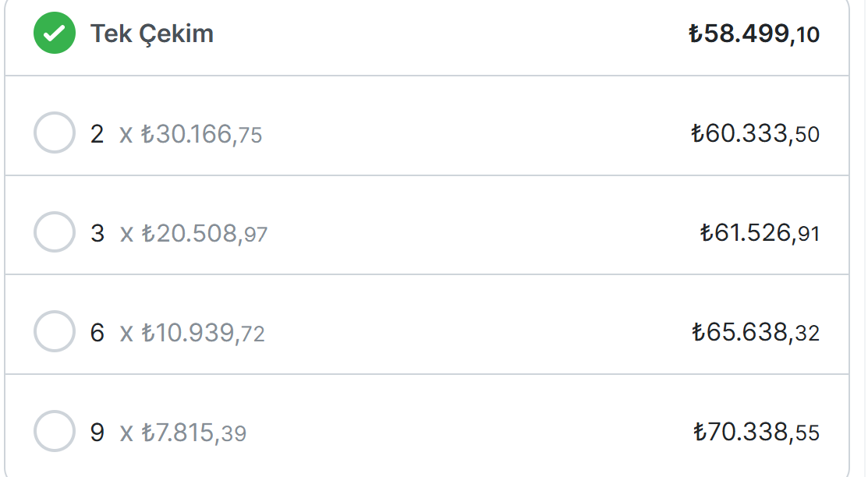Screen dimensions: 868x477
Task: Click the number 9 installment count
Action: point(97,433)
